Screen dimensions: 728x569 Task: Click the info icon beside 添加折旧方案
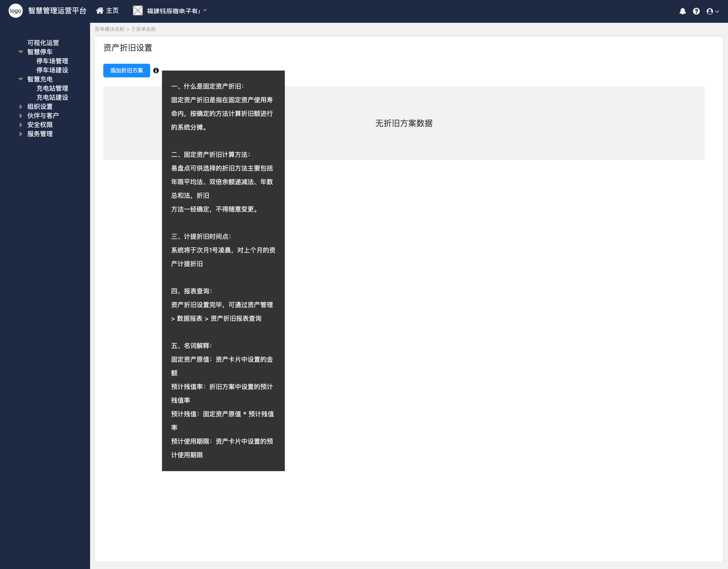click(x=156, y=70)
